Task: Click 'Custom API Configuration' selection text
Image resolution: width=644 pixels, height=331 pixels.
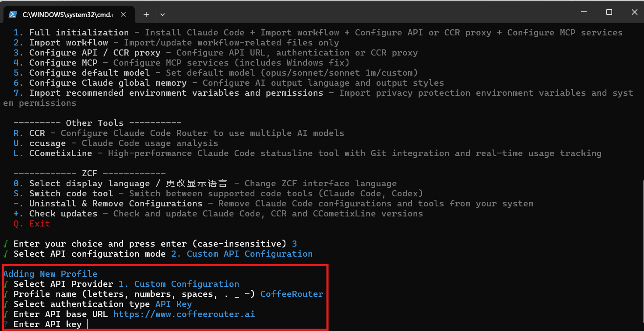Action: pos(250,254)
